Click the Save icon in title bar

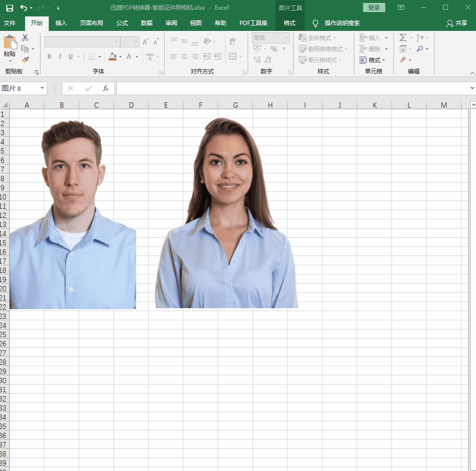(x=10, y=8)
